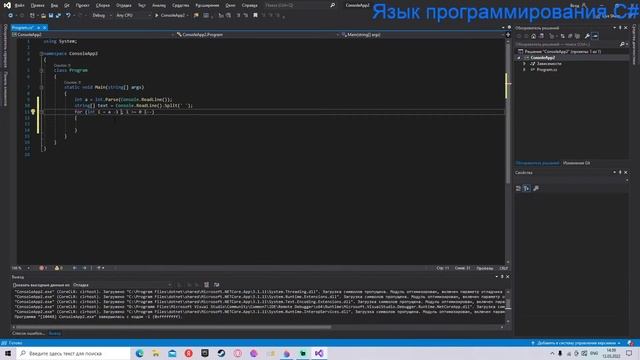Click the Undo toolbar icon
Viewport: 640px width, 360px height.
(68, 16)
